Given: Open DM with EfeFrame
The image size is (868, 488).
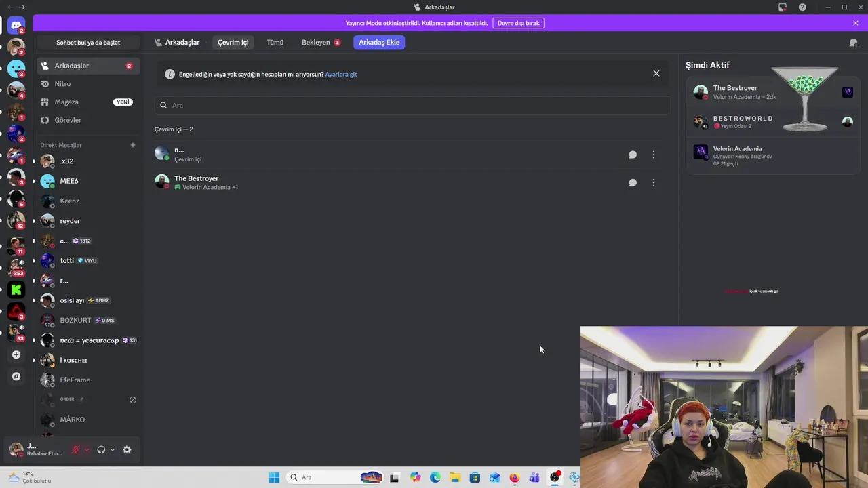Looking at the screenshot, I should (88, 380).
